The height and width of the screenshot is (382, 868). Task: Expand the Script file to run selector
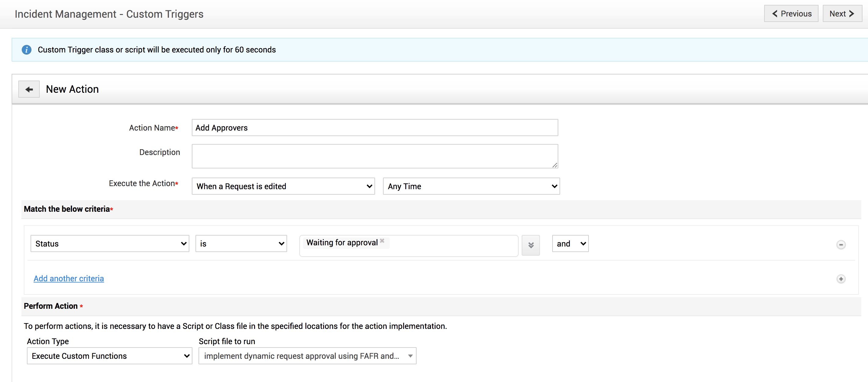[x=307, y=356]
